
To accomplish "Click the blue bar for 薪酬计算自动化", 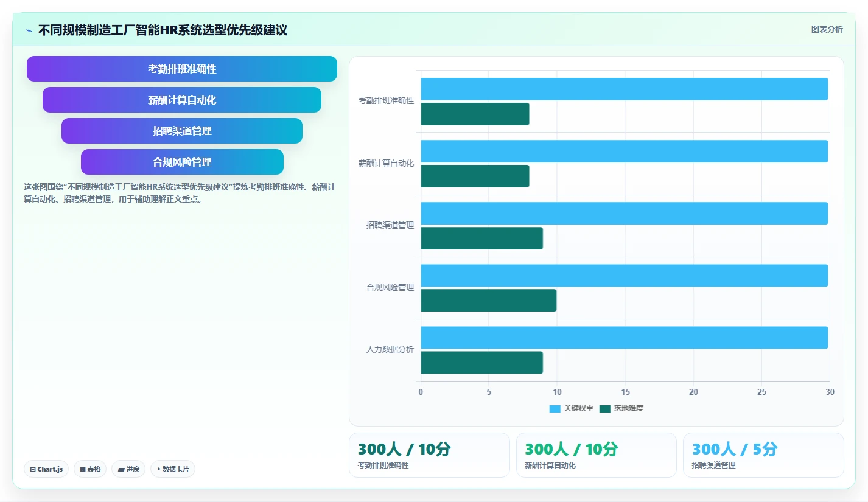I will coord(624,151).
